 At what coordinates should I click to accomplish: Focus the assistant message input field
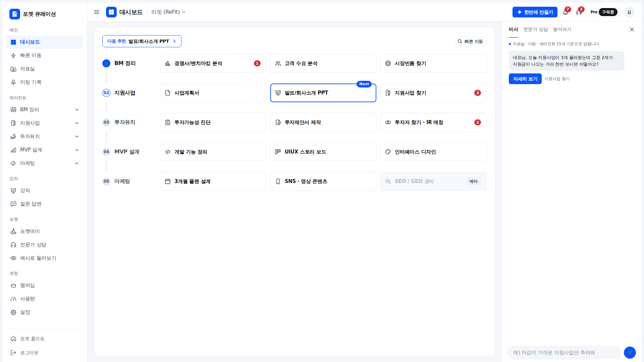(x=564, y=353)
